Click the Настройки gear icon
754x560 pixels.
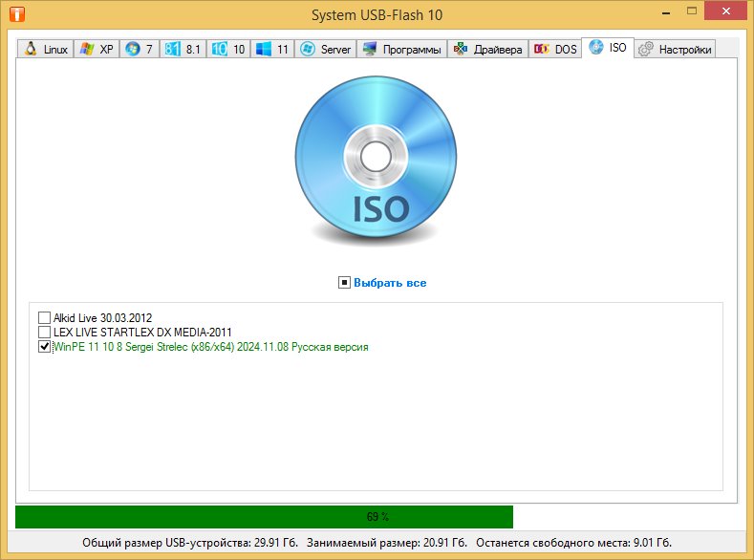645,50
